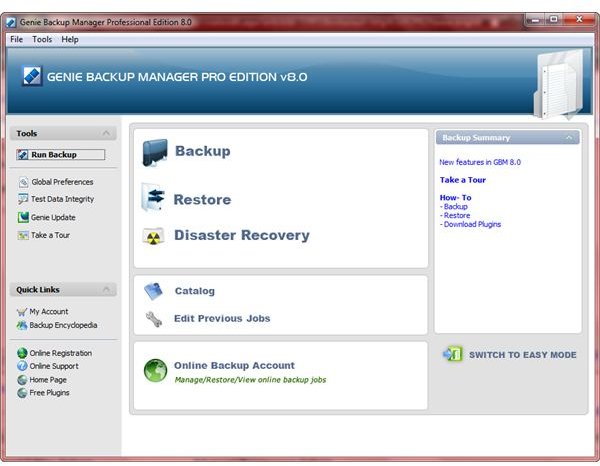The height and width of the screenshot is (466, 600).
Task: Open the Tools menu
Action: coord(42,39)
